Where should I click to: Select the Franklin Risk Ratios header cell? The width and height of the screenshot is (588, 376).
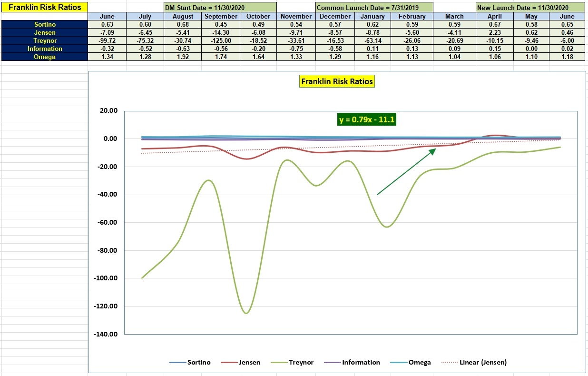pyautogui.click(x=45, y=8)
